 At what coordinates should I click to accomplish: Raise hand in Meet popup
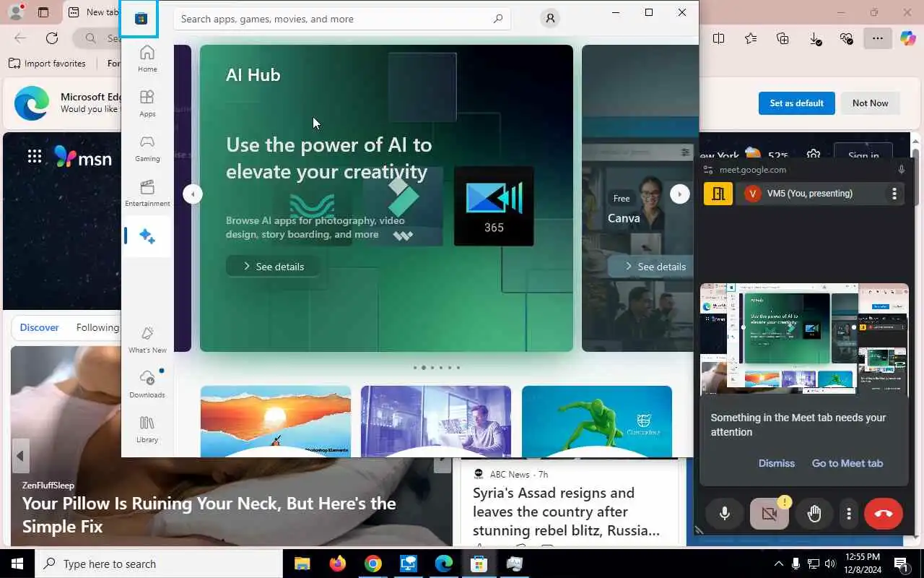click(814, 514)
